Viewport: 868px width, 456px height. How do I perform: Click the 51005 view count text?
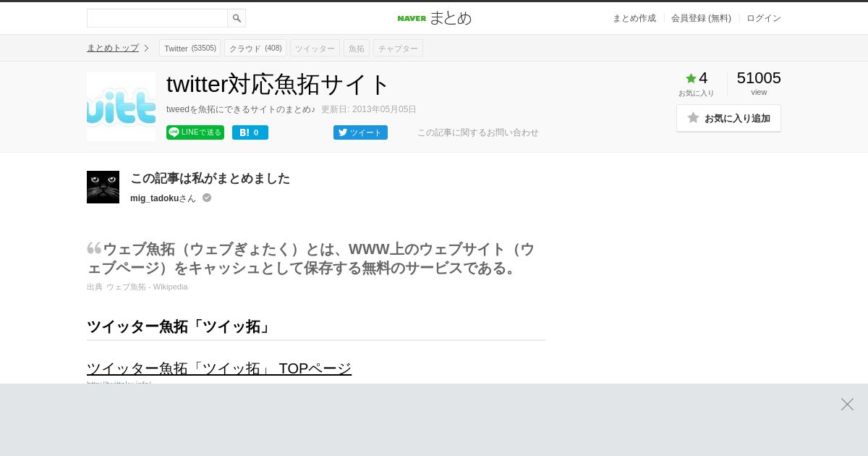[x=759, y=78]
